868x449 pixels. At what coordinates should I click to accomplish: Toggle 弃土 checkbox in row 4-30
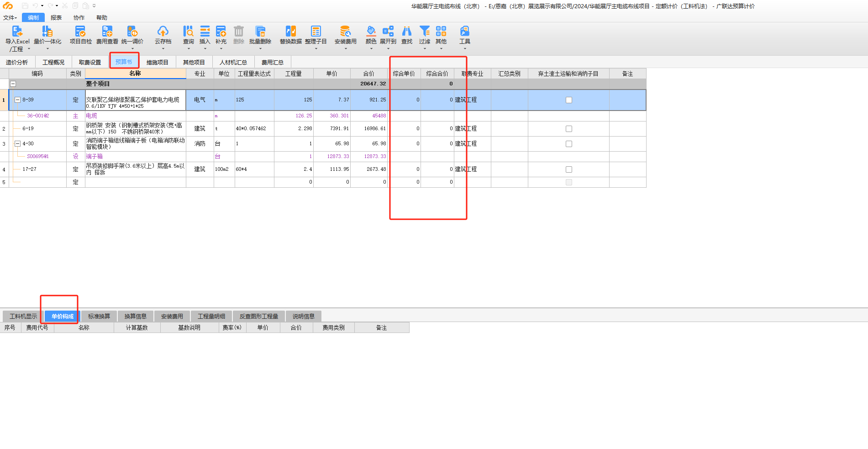click(569, 144)
